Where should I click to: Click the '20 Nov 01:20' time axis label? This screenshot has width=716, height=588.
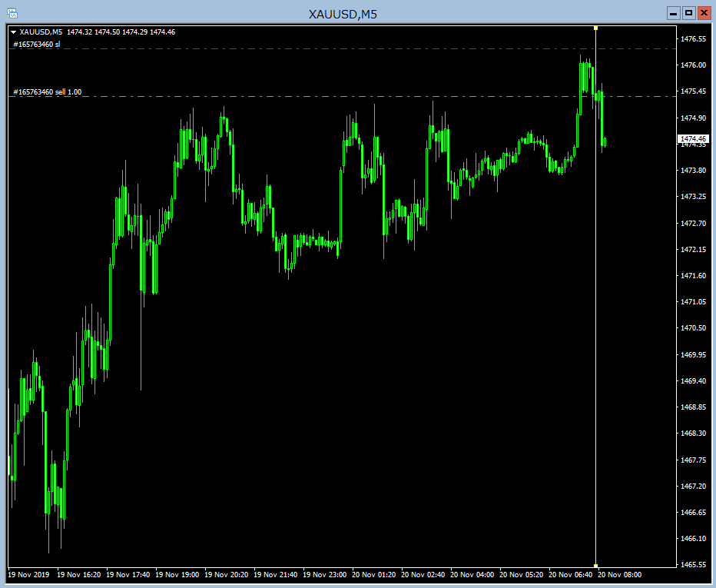click(x=374, y=575)
